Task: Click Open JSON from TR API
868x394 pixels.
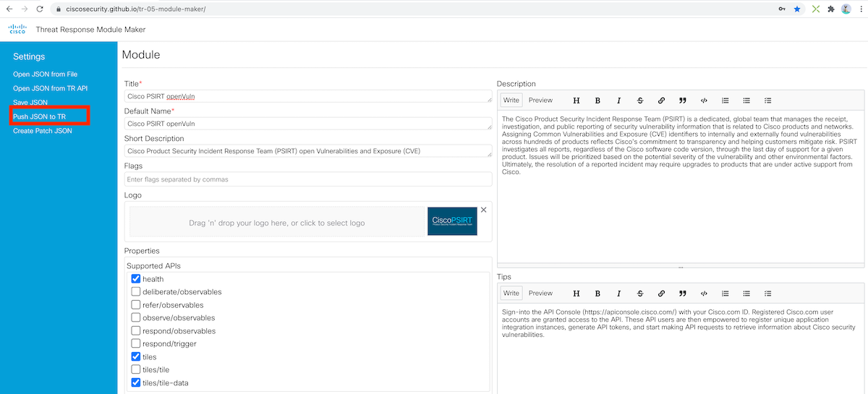Action: coord(50,88)
